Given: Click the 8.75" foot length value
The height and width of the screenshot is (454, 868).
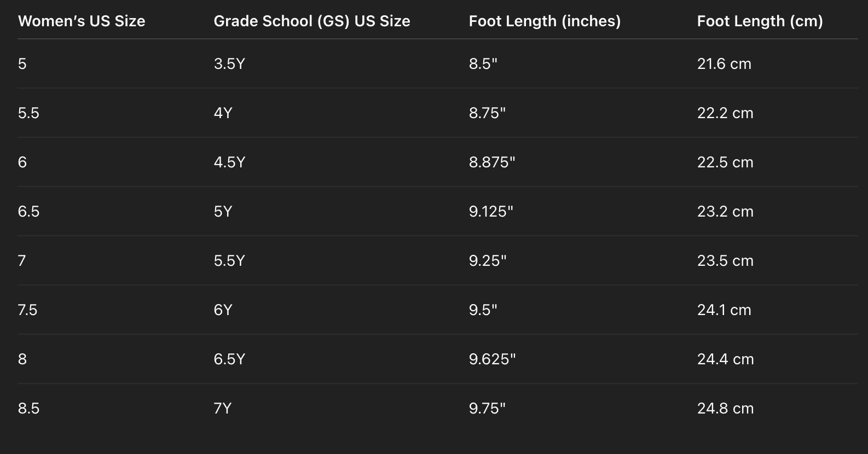Looking at the screenshot, I should tap(487, 113).
